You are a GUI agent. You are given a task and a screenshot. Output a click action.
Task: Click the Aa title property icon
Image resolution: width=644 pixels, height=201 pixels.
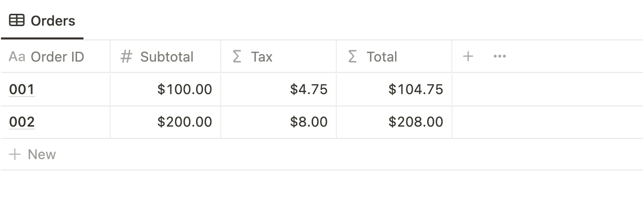click(17, 57)
